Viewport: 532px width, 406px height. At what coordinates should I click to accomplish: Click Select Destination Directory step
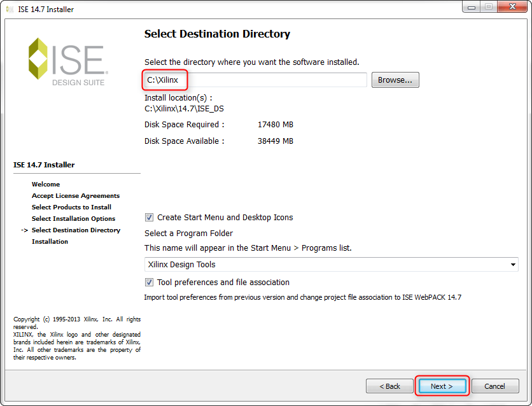click(x=76, y=230)
